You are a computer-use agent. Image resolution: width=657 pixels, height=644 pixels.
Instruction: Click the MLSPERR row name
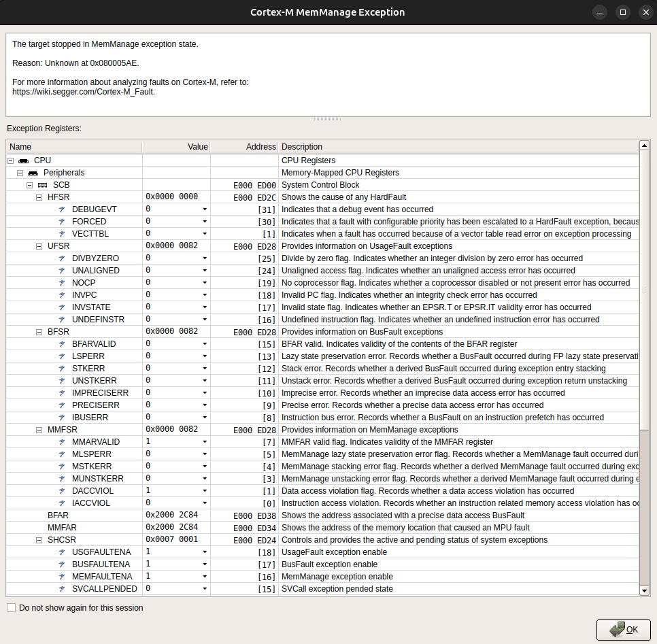coord(92,454)
